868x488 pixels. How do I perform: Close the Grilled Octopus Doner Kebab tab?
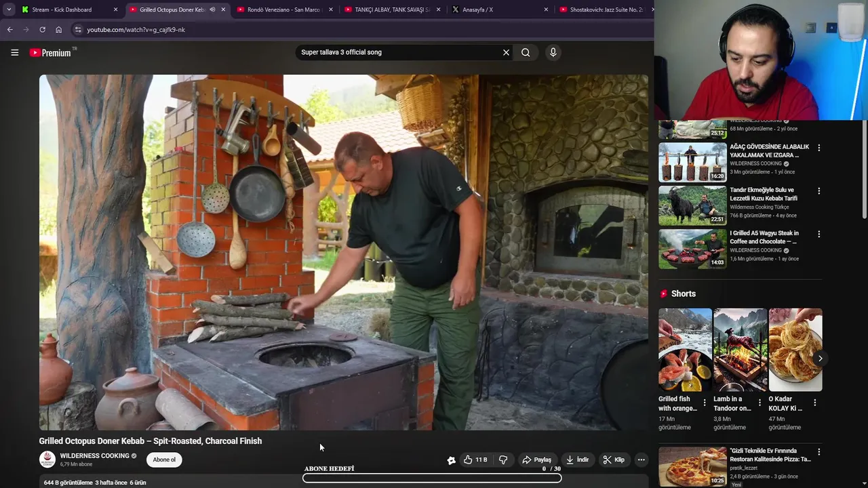click(223, 9)
